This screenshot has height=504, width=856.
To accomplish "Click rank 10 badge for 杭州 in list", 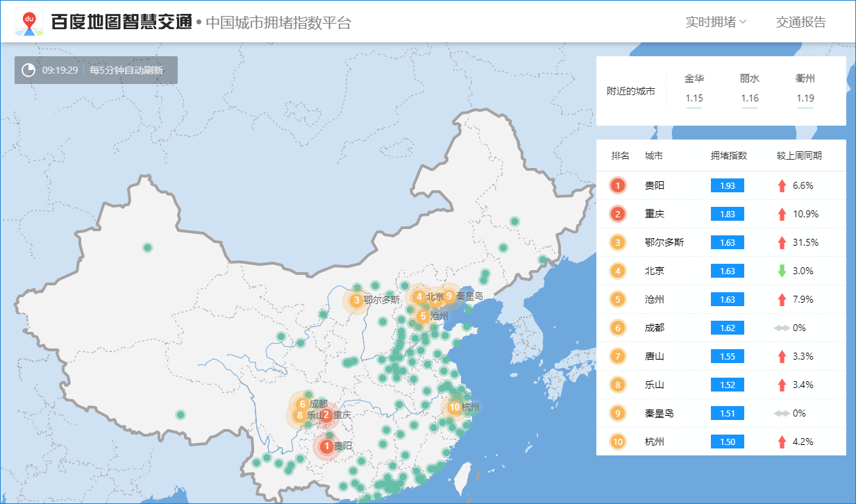I will 618,442.
